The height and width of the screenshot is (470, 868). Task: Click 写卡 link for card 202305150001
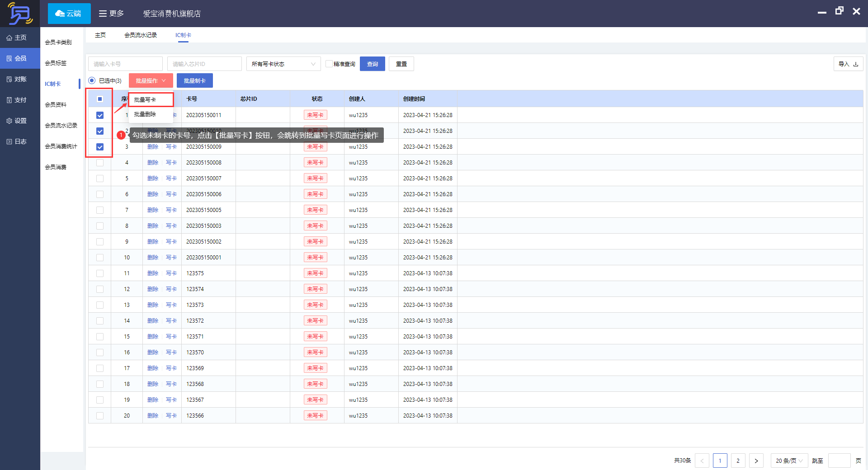171,258
